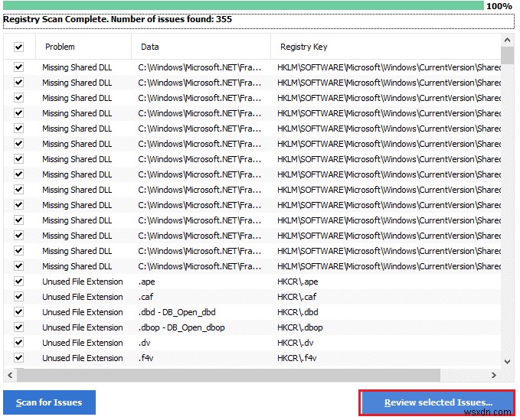Click the "HKCR\.caf" registry key cell
Viewport: 520px width, 420px height.
(297, 297)
